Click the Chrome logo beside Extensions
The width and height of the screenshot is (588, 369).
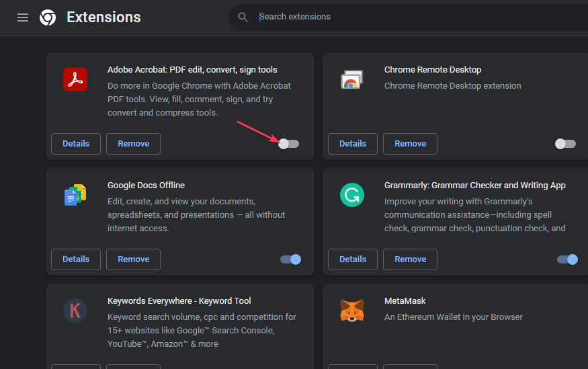[48, 17]
